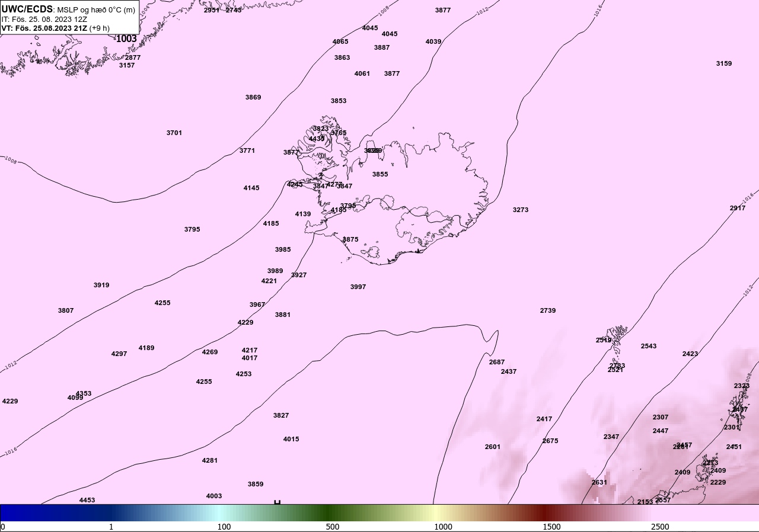
Task: Click the 2500 label on color scale
Action: [660, 527]
